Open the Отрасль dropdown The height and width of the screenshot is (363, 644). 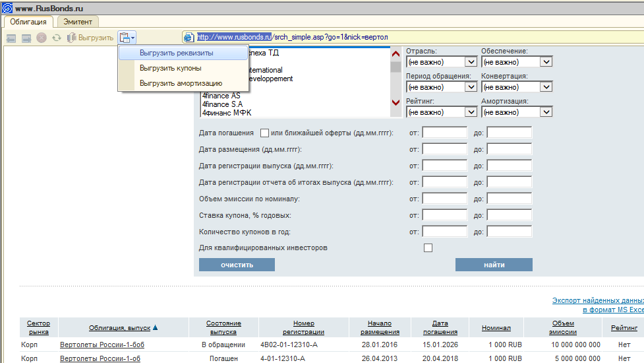coord(441,62)
